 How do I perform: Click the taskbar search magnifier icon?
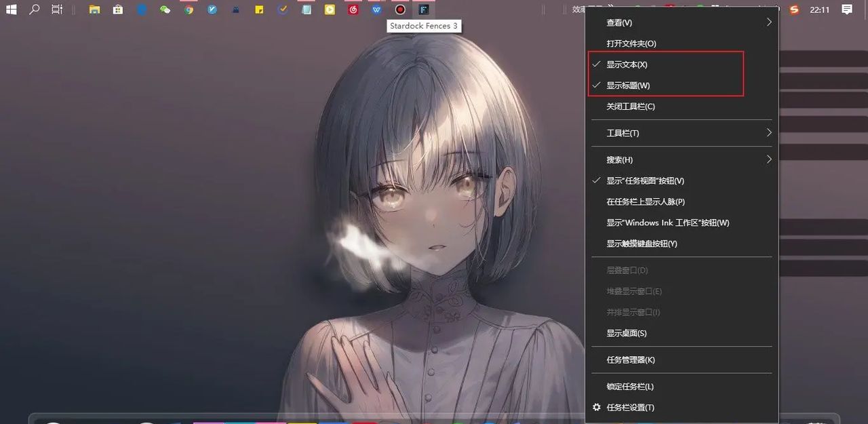coord(35,9)
